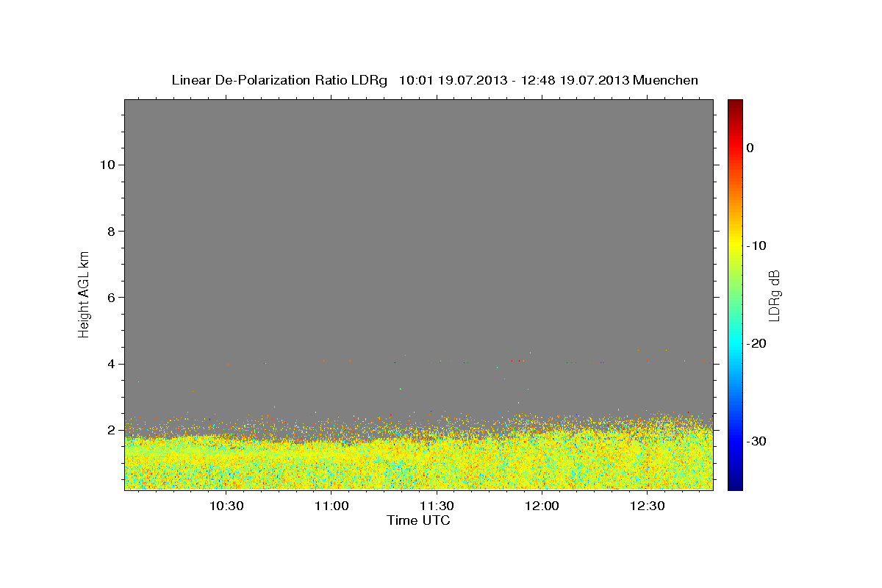Image resolution: width=882 pixels, height=588 pixels.
Task: Select the 'Time UTC' axis label
Action: pos(419,520)
